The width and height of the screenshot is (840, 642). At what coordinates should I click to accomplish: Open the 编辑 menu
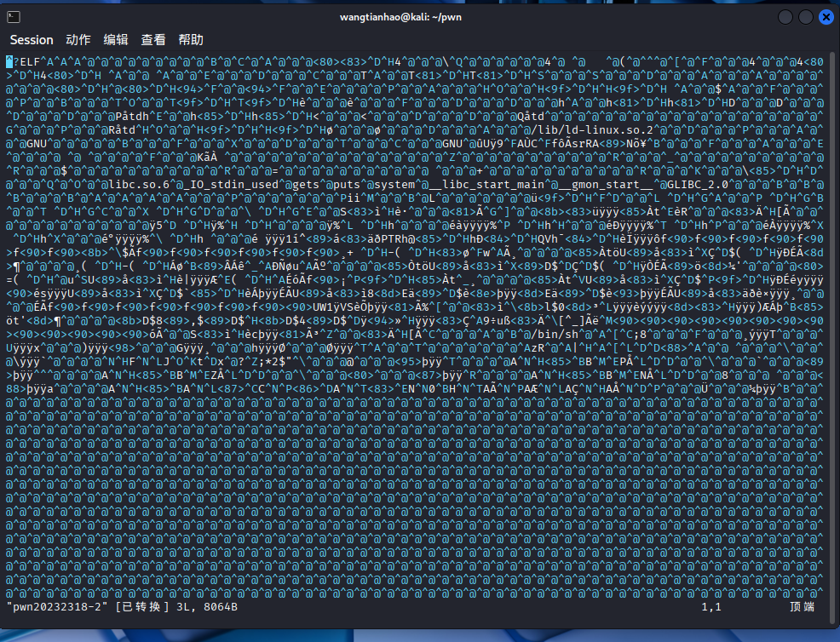pyautogui.click(x=116, y=40)
